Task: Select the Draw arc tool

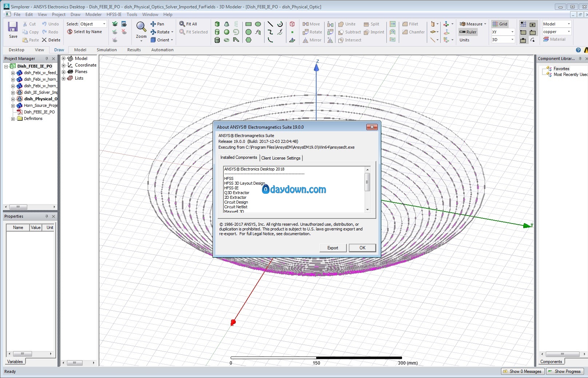Action: coord(280,24)
